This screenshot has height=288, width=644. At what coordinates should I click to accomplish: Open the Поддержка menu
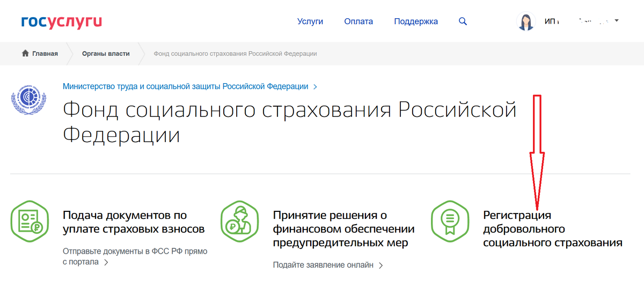[416, 21]
